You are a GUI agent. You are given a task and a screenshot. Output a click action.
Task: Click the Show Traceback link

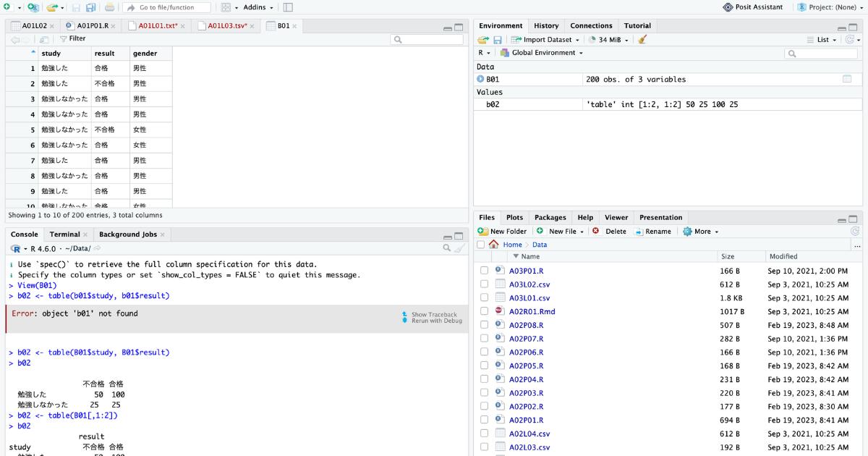[x=434, y=315]
